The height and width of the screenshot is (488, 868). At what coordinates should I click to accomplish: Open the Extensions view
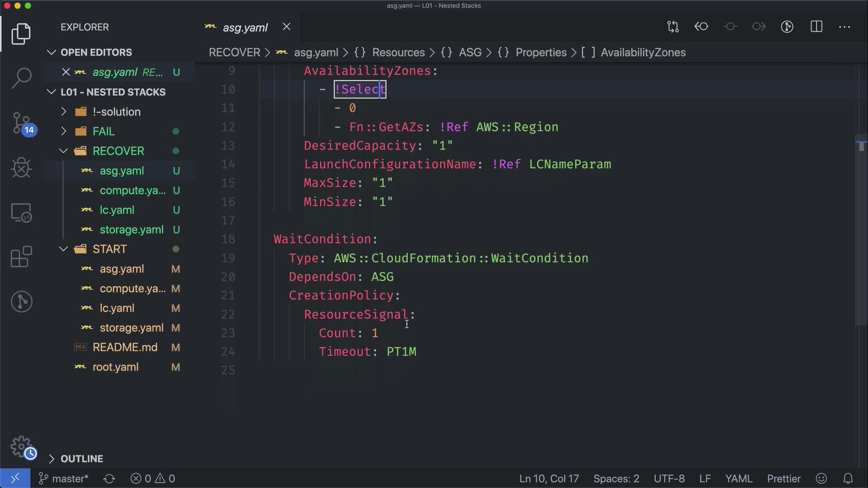point(21,257)
